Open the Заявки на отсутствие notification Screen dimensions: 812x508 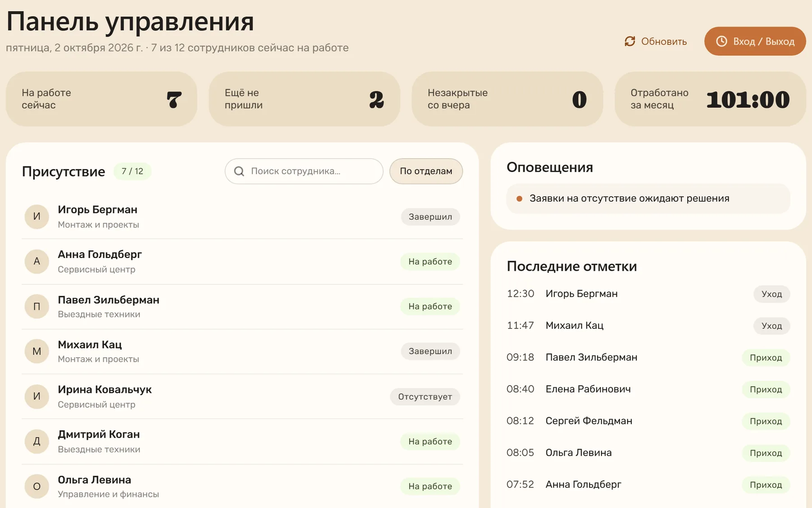[648, 199]
